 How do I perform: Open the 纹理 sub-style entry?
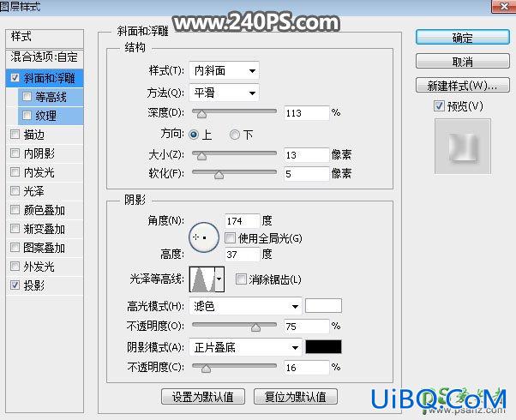pyautogui.click(x=45, y=116)
